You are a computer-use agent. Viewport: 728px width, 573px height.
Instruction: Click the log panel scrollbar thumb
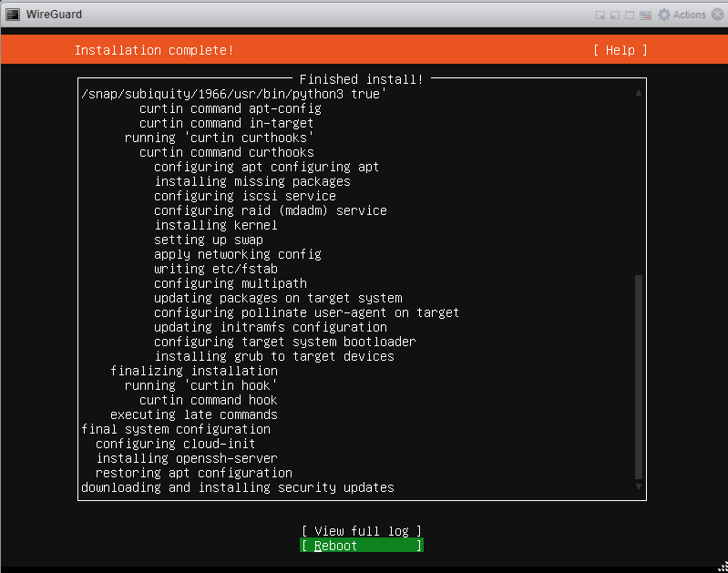[639, 376]
